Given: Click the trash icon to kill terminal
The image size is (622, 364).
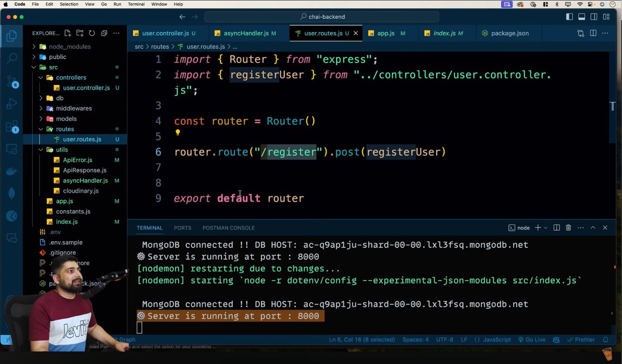Looking at the screenshot, I should [568, 228].
